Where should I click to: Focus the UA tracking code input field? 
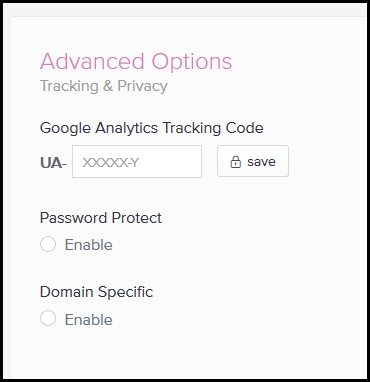pyautogui.click(x=137, y=161)
